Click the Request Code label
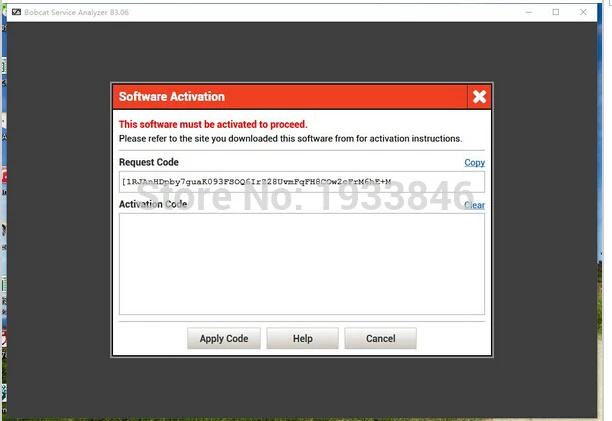The image size is (612, 421). coord(149,162)
